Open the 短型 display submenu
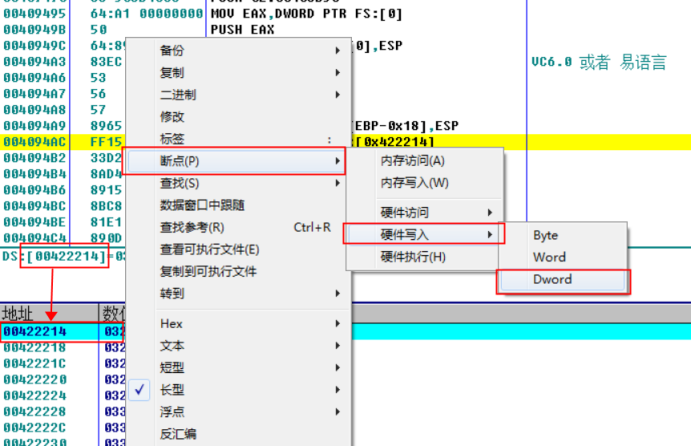 [238, 367]
